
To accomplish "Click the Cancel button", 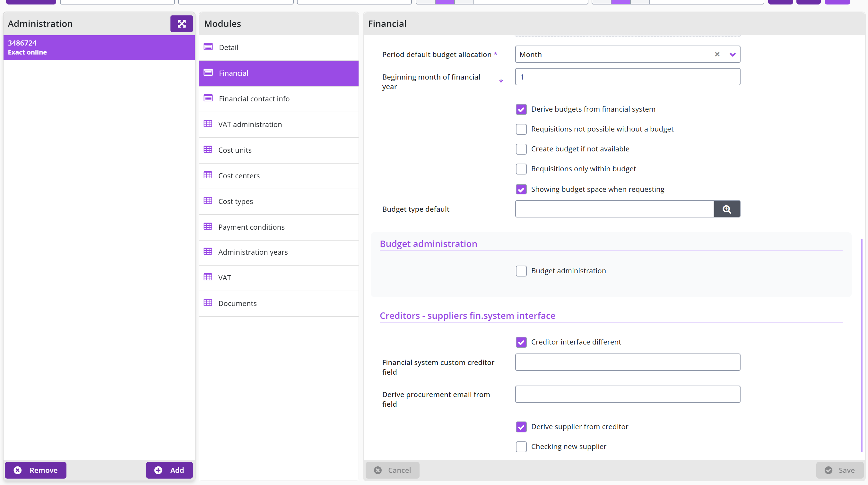I will click(393, 470).
